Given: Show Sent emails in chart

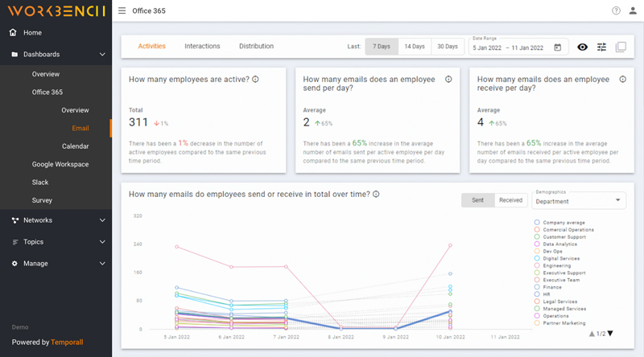Looking at the screenshot, I should (477, 200).
